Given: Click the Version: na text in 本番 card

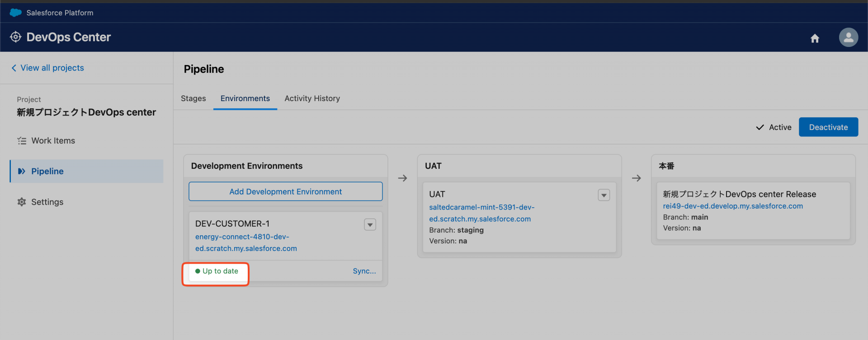Looking at the screenshot, I should point(682,228).
